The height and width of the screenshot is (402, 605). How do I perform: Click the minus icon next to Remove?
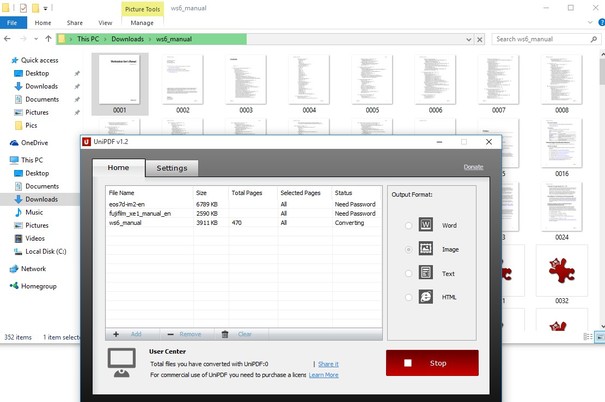pos(171,334)
